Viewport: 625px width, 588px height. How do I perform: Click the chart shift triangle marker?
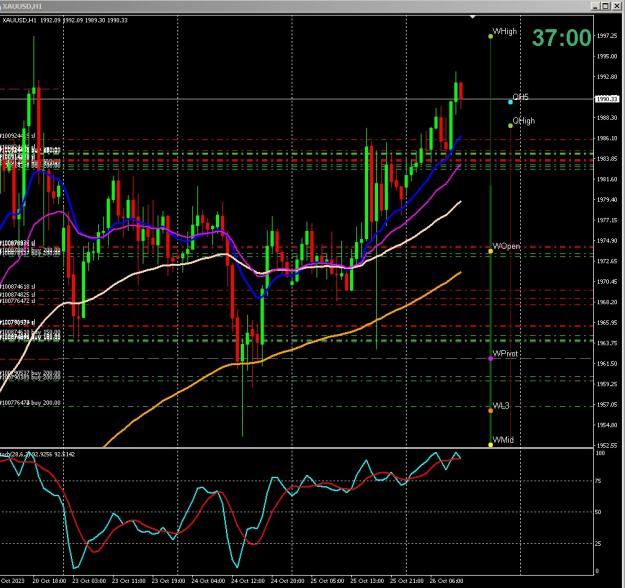473,17
